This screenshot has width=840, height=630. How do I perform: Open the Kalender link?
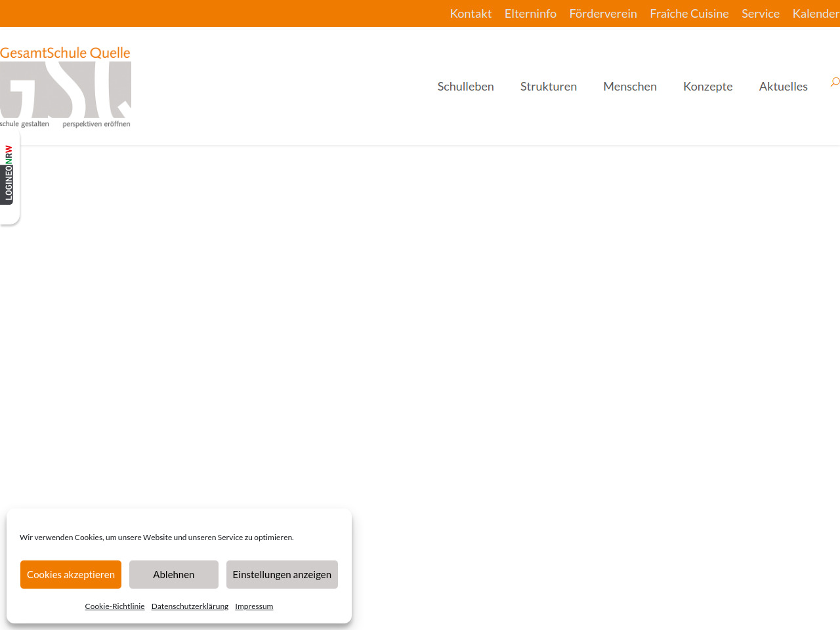coord(816,14)
